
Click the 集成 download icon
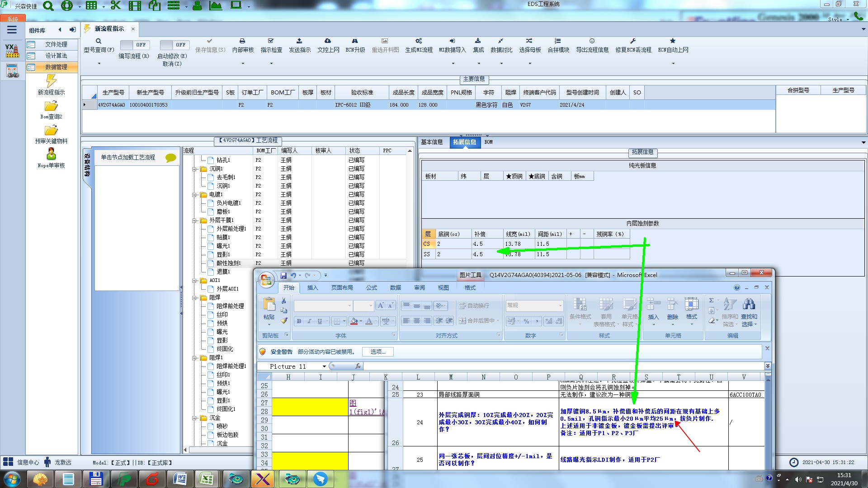[x=478, y=41]
